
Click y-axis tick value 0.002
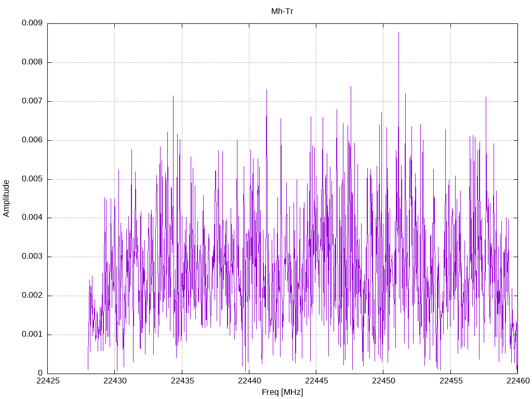point(32,296)
